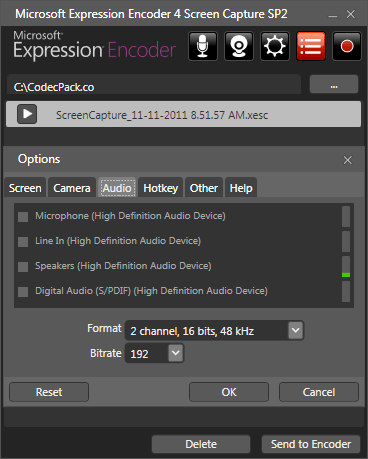Click the Digital Audio (S/PDIF) device label
Image resolution: width=368 pixels, height=459 pixels.
coord(151,291)
